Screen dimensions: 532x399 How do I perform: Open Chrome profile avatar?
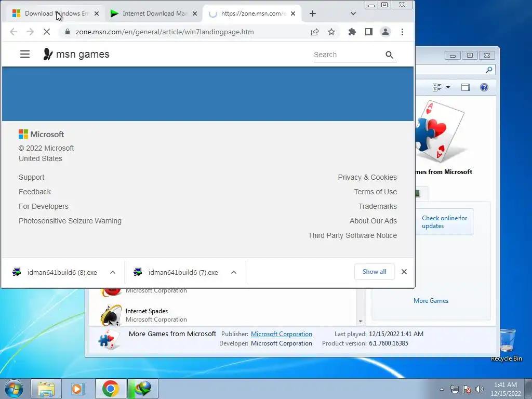[x=385, y=32]
